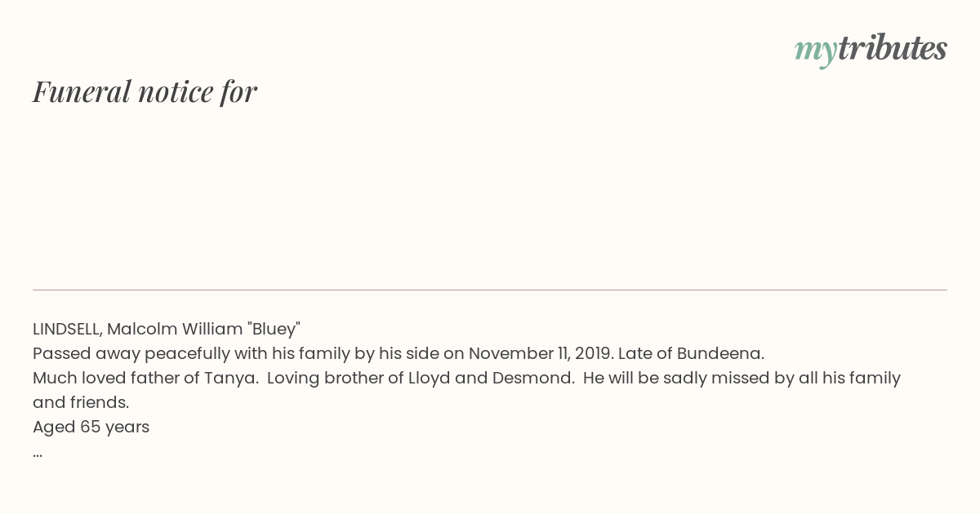This screenshot has height=514, width=980.
Task: Click the "Aged 65 years" text
Action: 91,428
